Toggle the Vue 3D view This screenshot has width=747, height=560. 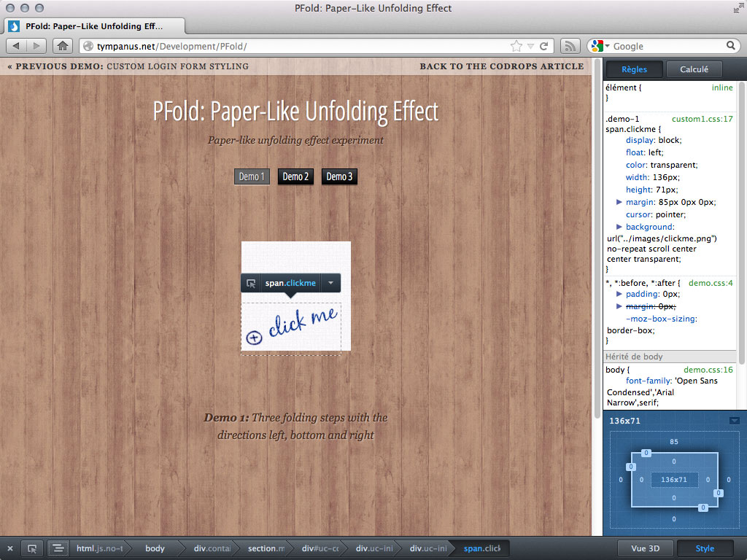646,548
